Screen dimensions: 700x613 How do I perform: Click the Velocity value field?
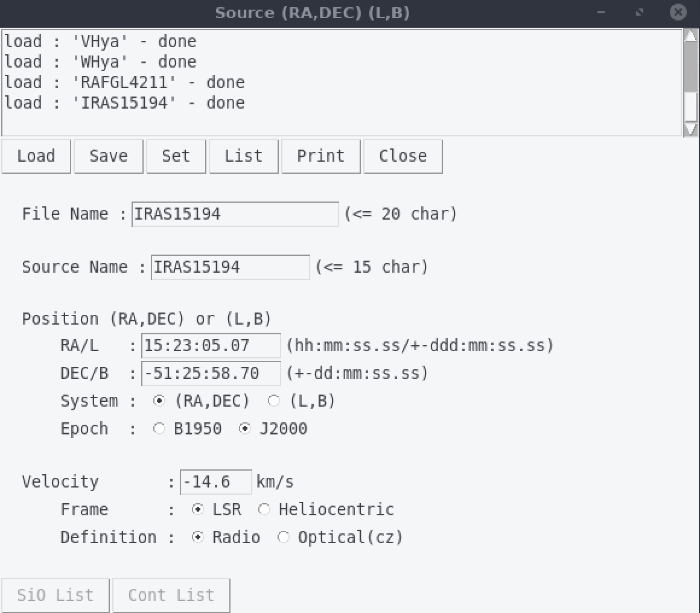[216, 482]
